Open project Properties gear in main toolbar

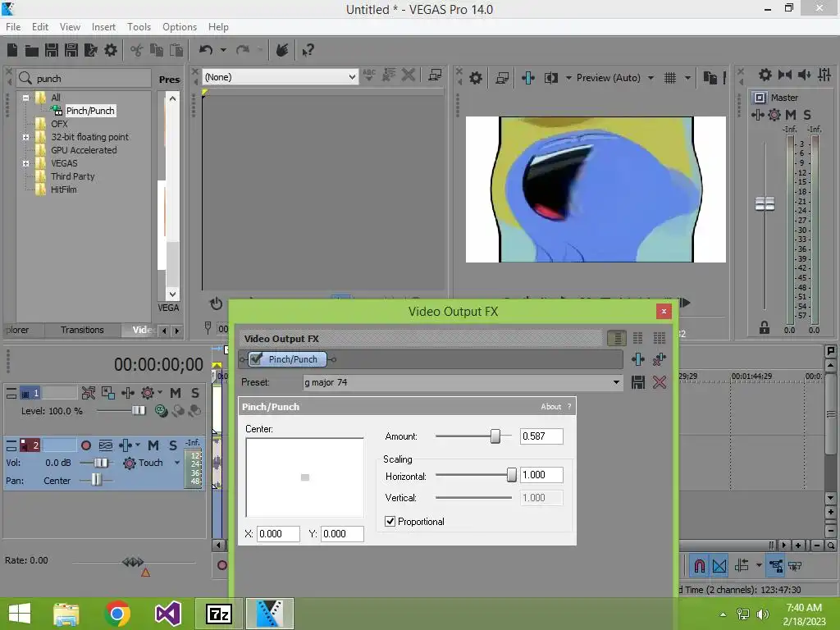pyautogui.click(x=111, y=50)
